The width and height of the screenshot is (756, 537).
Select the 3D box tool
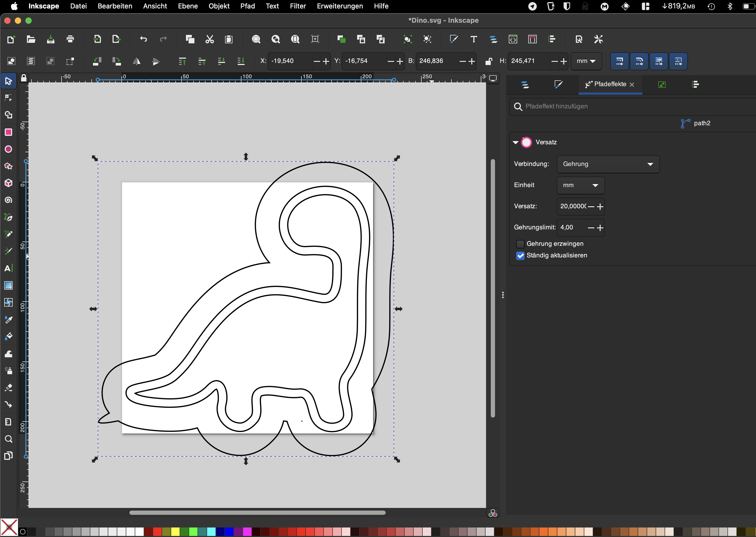pos(9,183)
